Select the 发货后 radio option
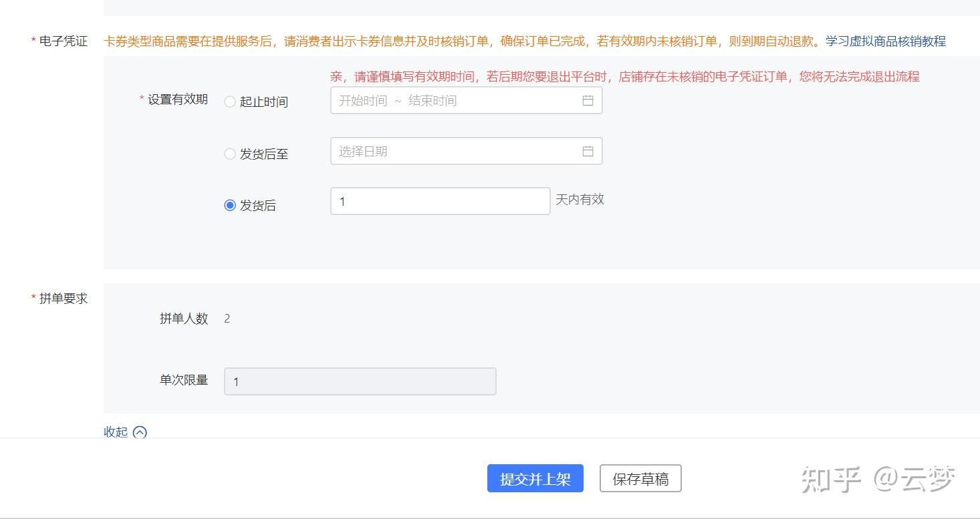The height and width of the screenshot is (519, 980). coord(230,206)
